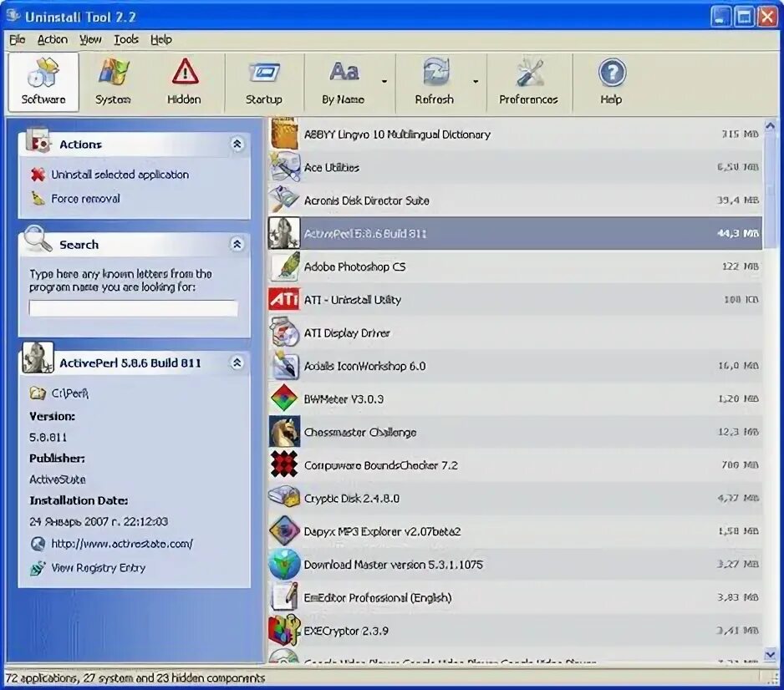Viewport: 784px width, 690px height.
Task: Select Download Master version 5.3.1.1075 name
Action: click(x=394, y=565)
